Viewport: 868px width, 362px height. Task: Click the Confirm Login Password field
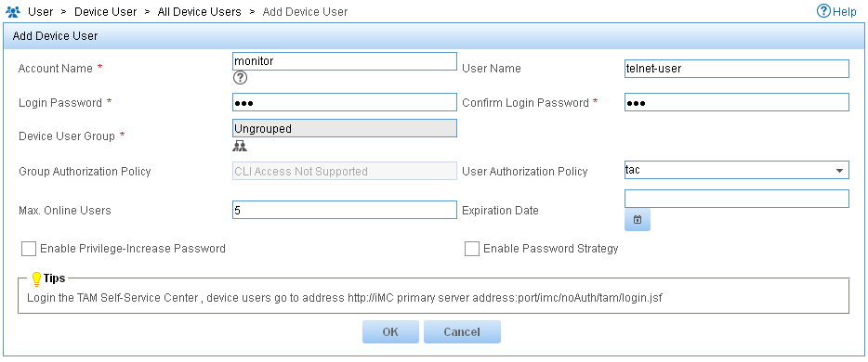point(736,102)
